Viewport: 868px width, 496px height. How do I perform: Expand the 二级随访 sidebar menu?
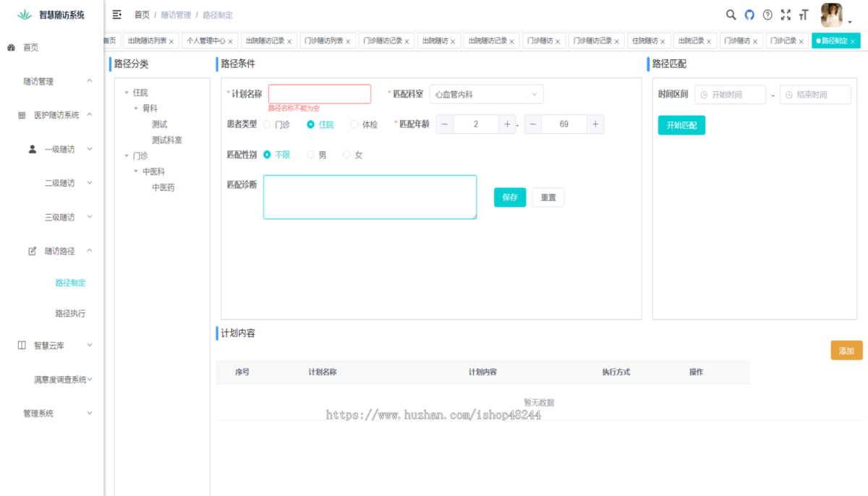click(x=90, y=183)
